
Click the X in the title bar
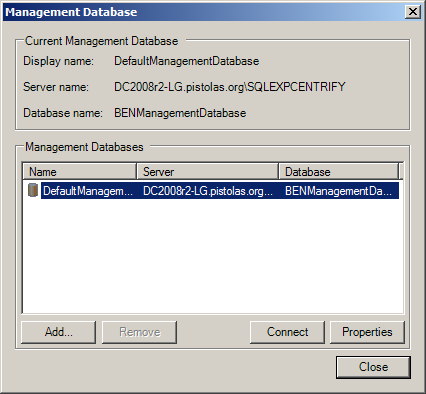[413, 12]
